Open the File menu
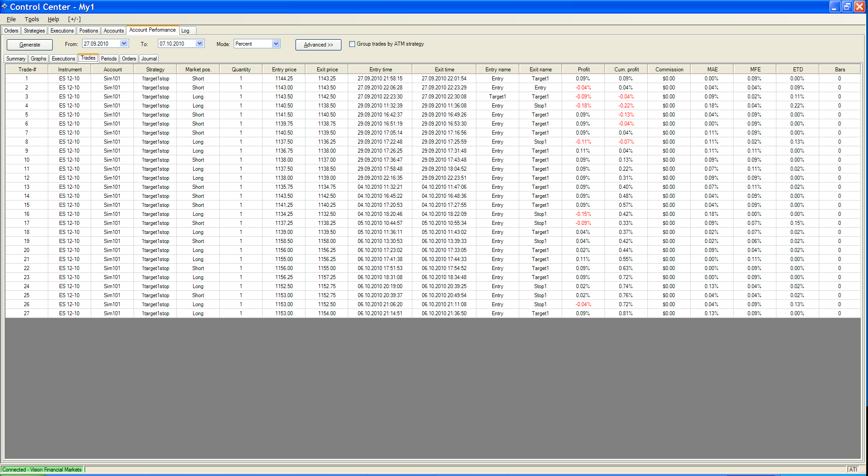The width and height of the screenshot is (868, 476). 11,19
